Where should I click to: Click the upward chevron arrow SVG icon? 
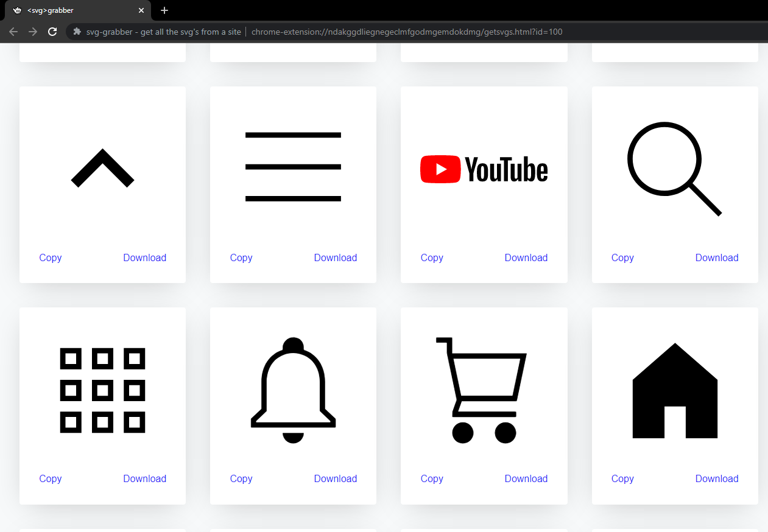click(x=102, y=167)
